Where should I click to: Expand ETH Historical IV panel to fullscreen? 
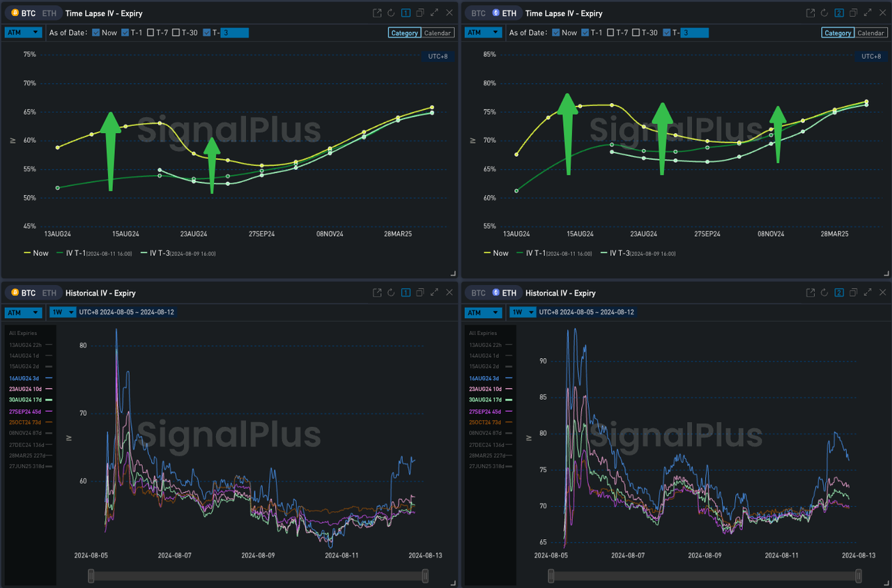click(868, 293)
